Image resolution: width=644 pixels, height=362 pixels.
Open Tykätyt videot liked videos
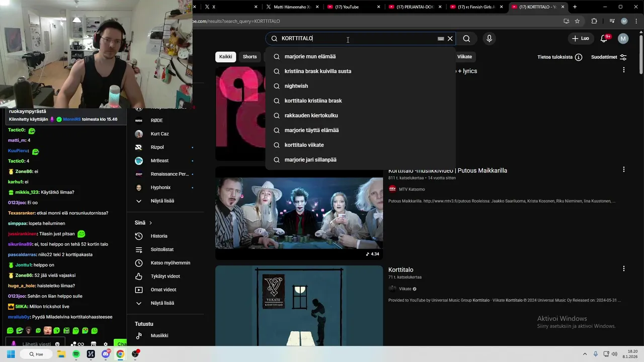coord(164,277)
